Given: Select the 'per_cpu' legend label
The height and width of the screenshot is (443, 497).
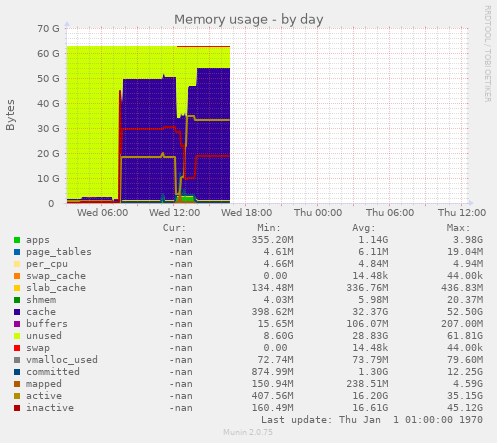Looking at the screenshot, I should coord(47,264).
